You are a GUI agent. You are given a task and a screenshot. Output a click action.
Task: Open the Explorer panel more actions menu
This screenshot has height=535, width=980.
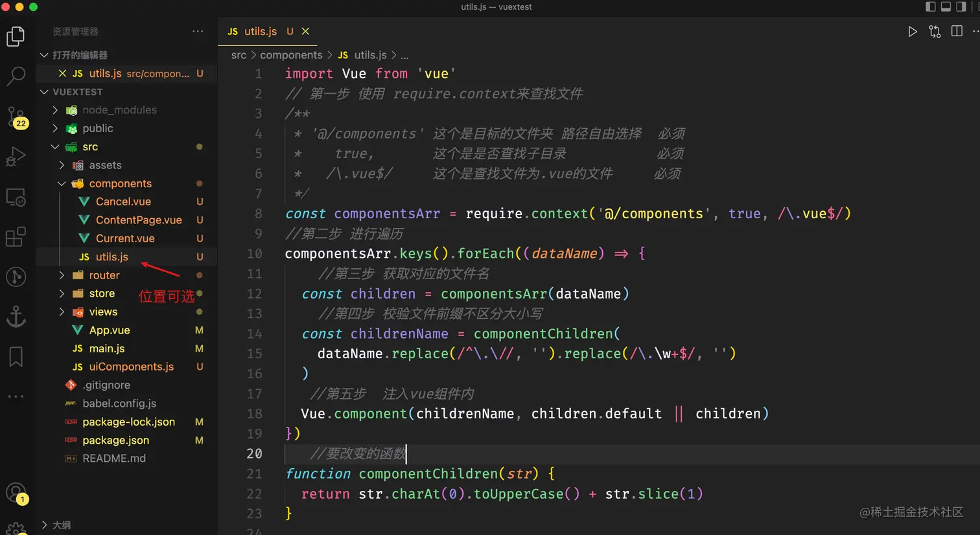(x=198, y=31)
